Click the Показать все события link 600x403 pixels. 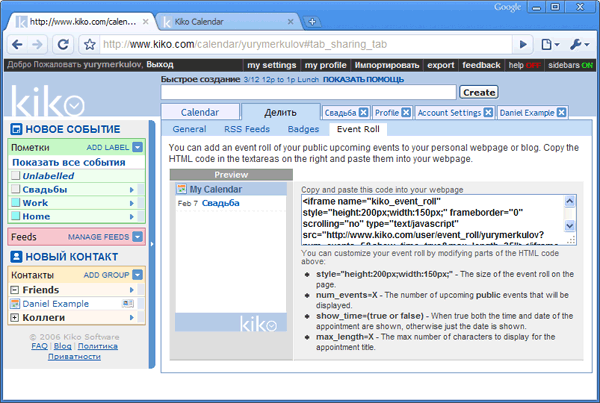(69, 162)
